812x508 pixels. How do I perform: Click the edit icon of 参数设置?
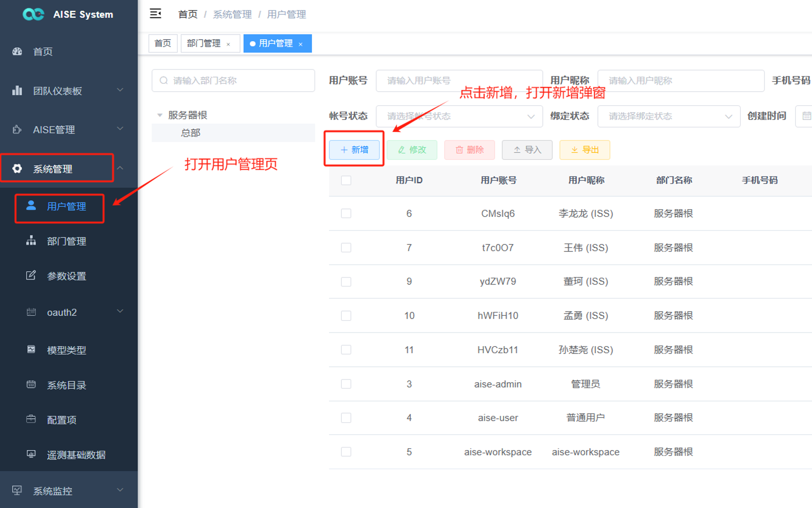[x=31, y=275]
